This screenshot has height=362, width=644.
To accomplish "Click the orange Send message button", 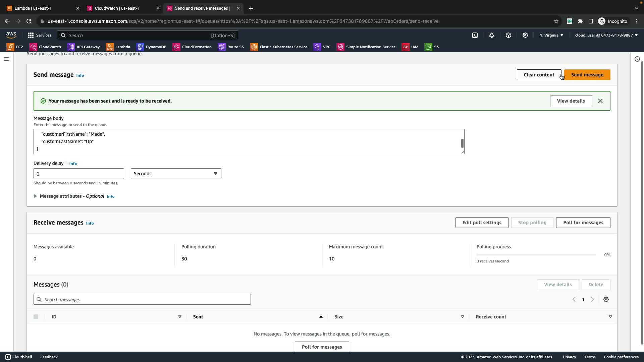I will tap(587, 75).
